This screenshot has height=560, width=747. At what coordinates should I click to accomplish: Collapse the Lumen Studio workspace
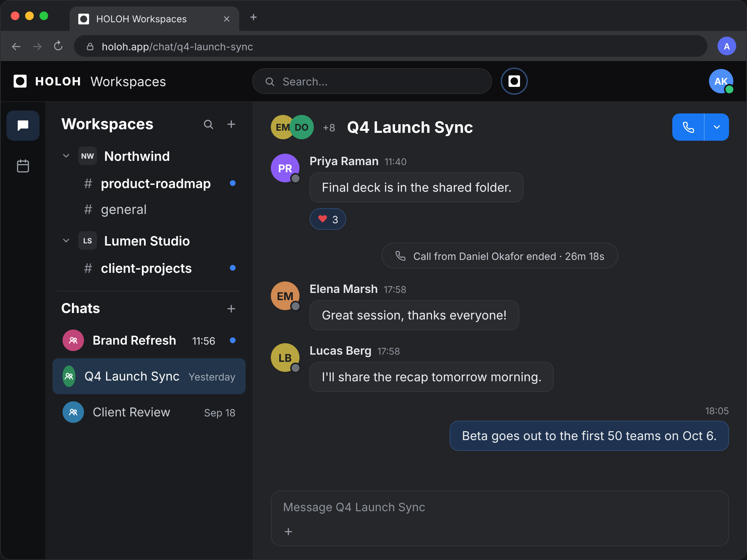coord(66,241)
